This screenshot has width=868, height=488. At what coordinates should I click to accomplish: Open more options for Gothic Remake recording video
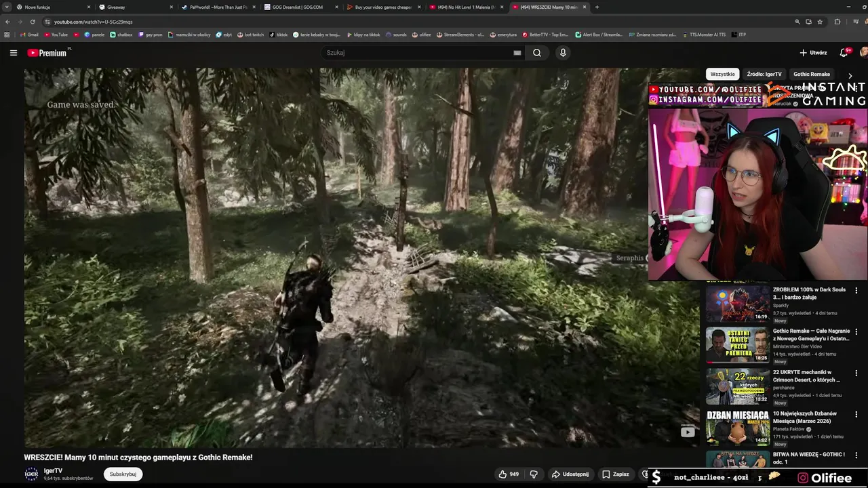pyautogui.click(x=856, y=331)
